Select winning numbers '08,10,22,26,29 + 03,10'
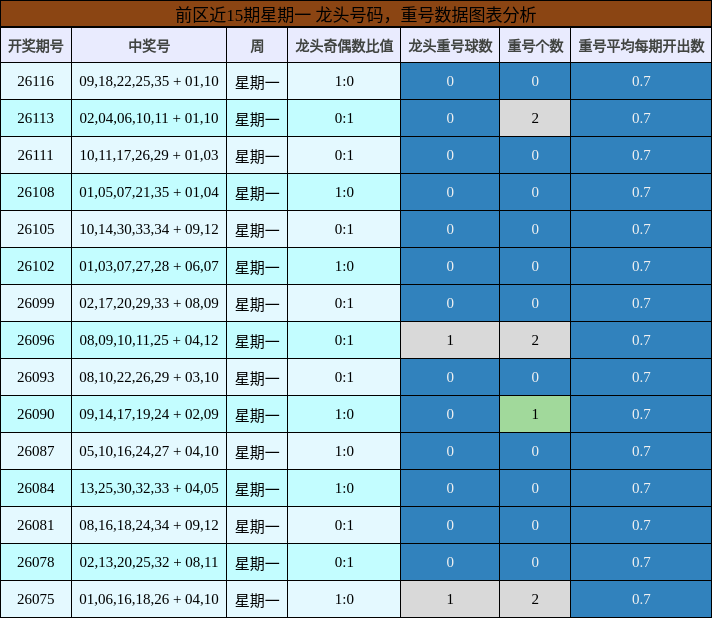 pyautogui.click(x=149, y=377)
